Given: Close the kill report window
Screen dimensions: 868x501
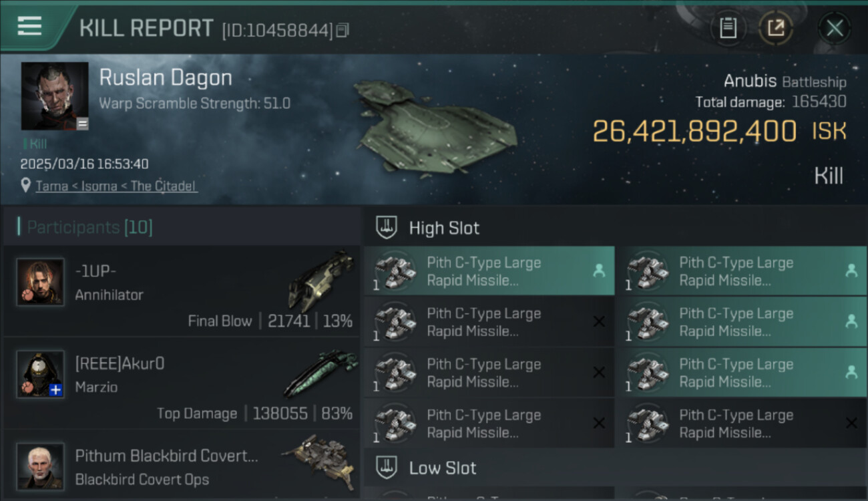Looking at the screenshot, I should click(835, 28).
